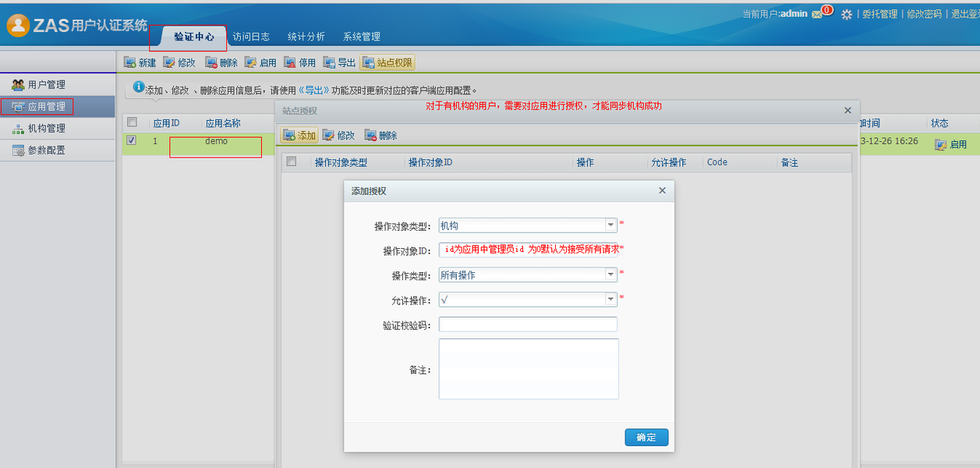This screenshot has height=468, width=980.
Task: Toggle the select-all checkbox in application table
Action: (132, 122)
